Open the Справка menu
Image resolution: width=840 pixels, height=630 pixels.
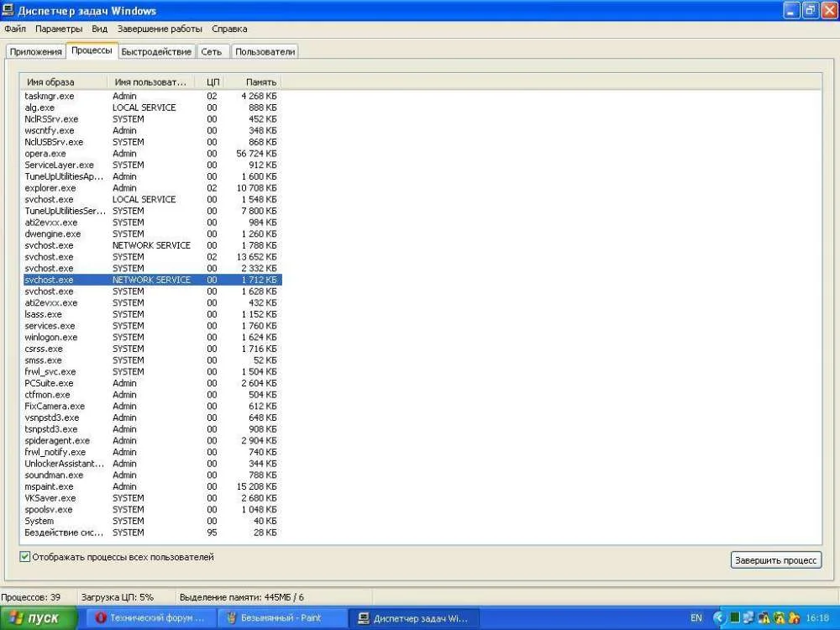coord(229,29)
